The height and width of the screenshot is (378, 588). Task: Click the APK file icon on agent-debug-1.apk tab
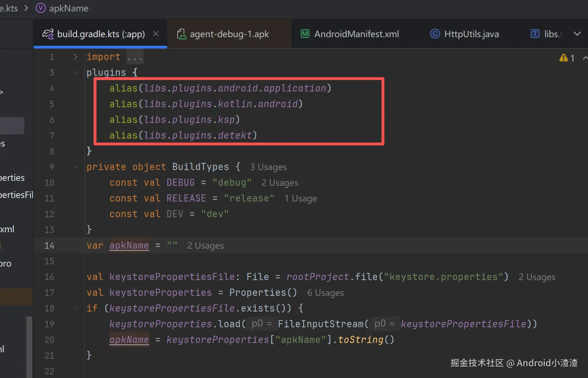tap(181, 34)
